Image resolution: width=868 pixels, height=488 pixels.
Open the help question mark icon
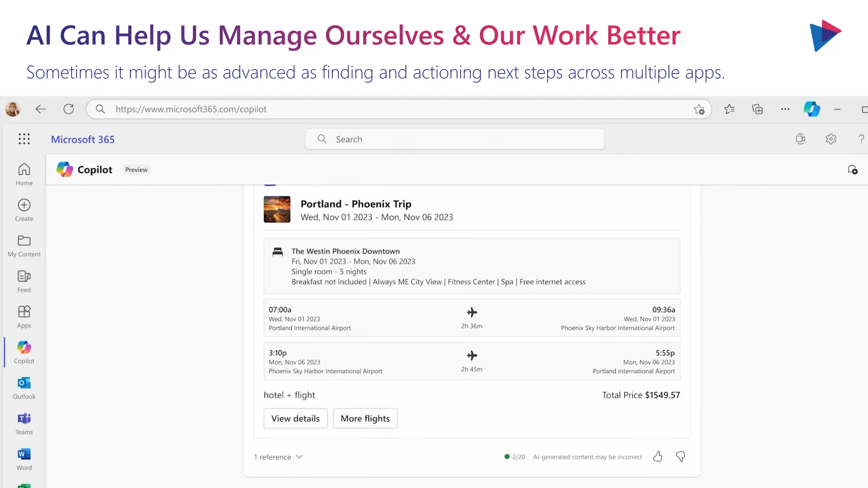coord(861,139)
